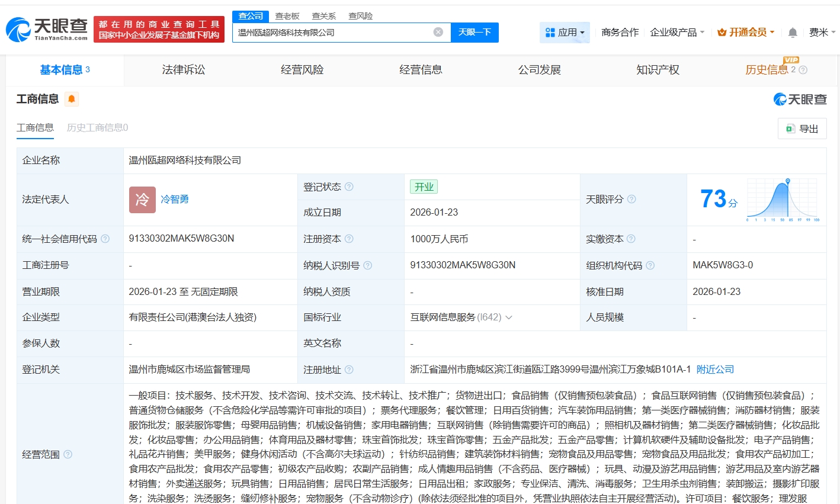Select the 查老板 search tab
Viewport: 840px width, 504px height.
pyautogui.click(x=287, y=16)
